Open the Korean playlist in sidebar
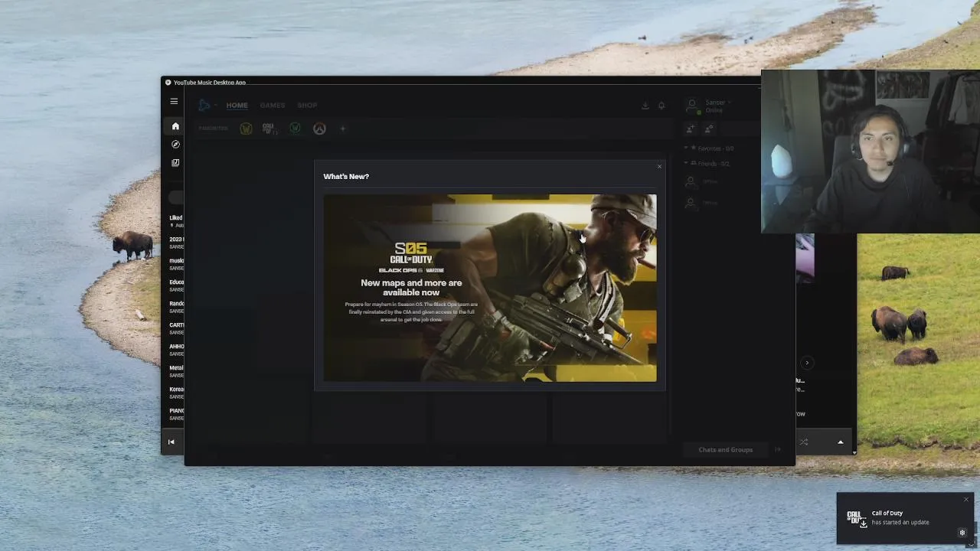 pos(176,393)
